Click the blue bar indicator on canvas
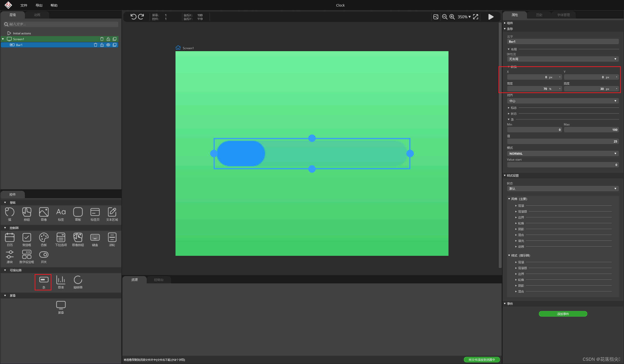This screenshot has width=624, height=364. tap(241, 154)
